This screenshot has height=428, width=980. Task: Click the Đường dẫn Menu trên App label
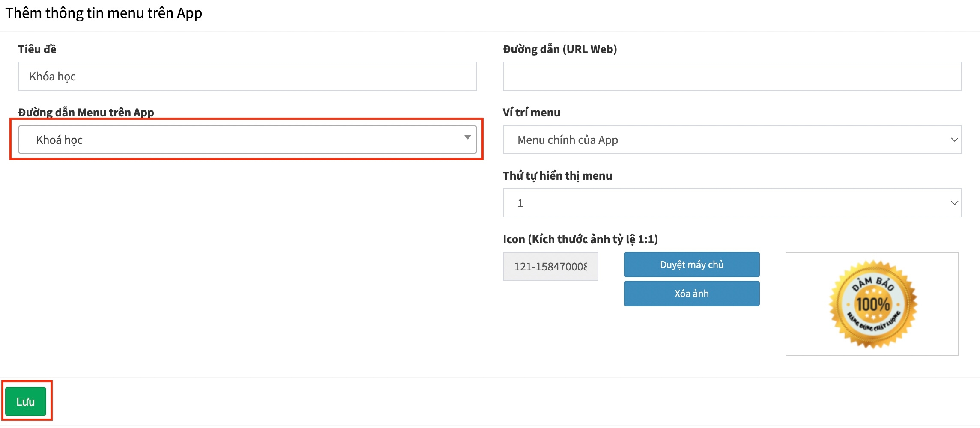coord(86,112)
